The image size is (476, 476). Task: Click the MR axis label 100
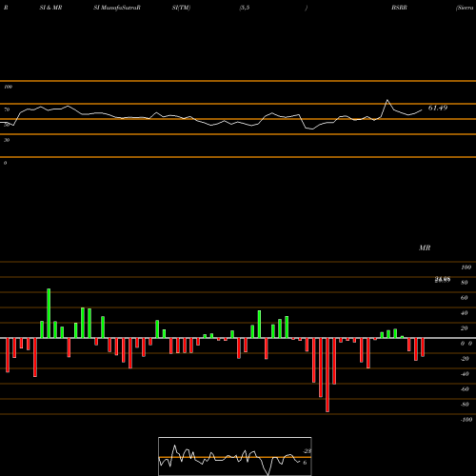[x=466, y=268]
